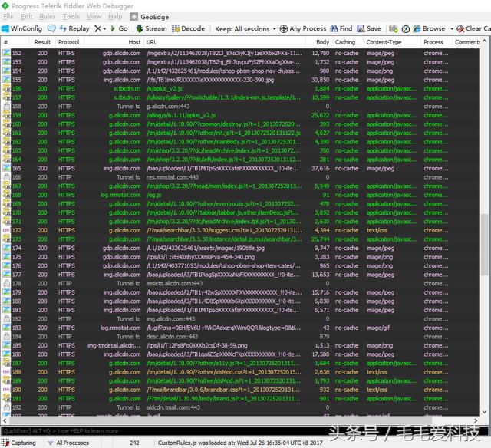
Task: Click the CSS icon of session 190
Action: [6, 390]
